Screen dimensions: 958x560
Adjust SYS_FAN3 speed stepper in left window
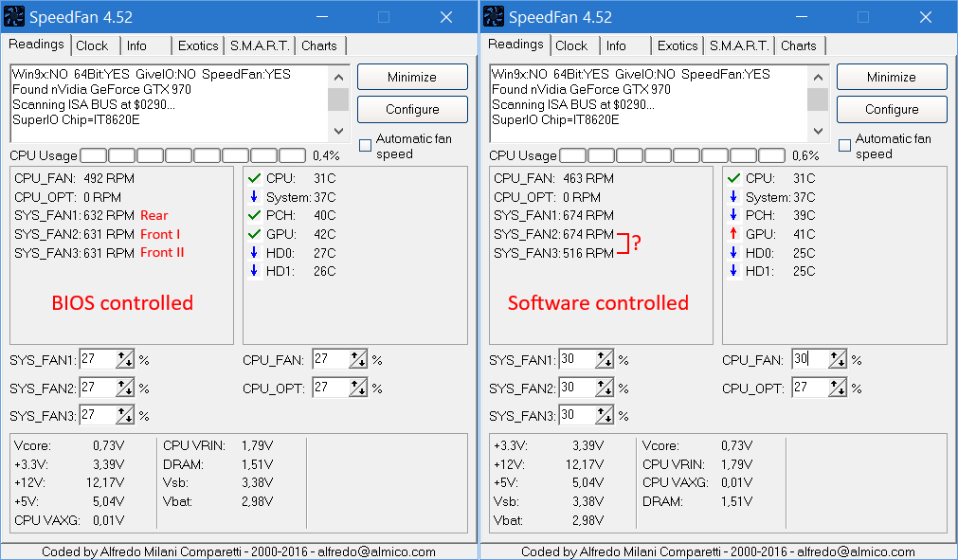125,415
